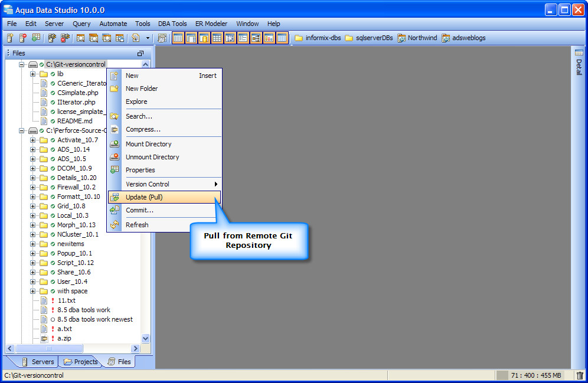Select Compress... in the context menu
The width and height of the screenshot is (588, 383).
[165, 129]
